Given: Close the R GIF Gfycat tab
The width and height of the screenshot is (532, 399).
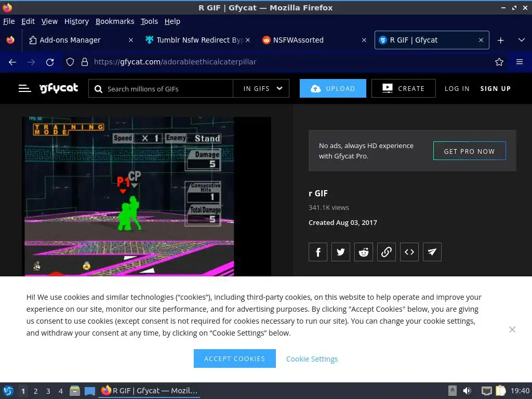Looking at the screenshot, I should tap(481, 40).
